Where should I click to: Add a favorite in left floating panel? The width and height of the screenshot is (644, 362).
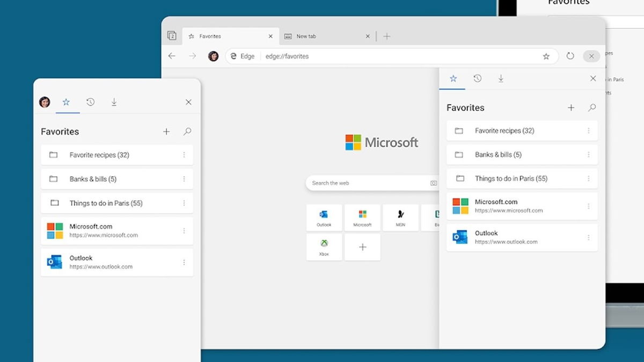pos(166,131)
